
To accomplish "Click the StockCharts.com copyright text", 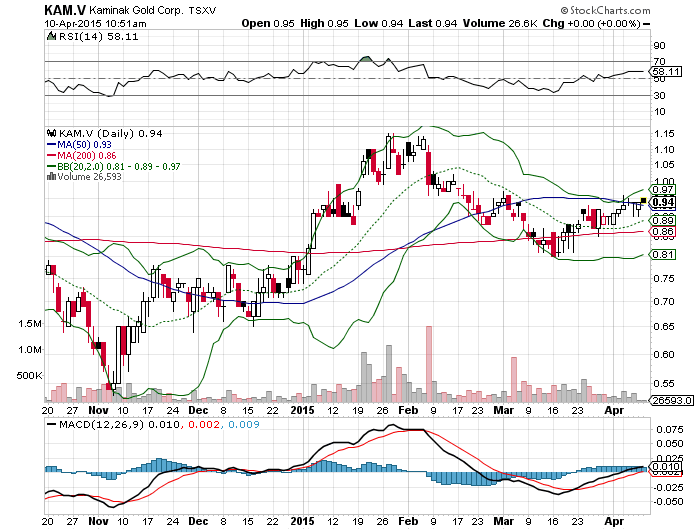I will coord(605,10).
